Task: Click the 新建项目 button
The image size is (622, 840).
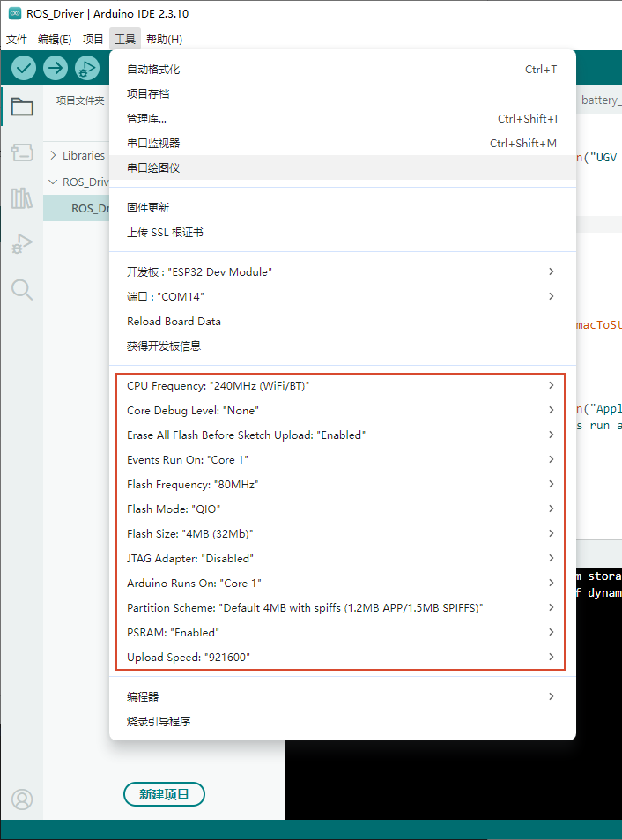Action: point(164,794)
